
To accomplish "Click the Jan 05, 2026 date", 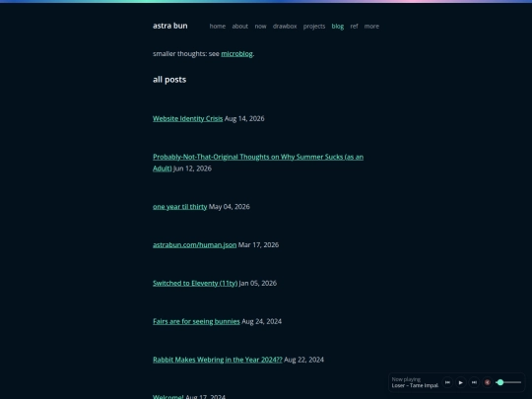I will click(258, 283).
